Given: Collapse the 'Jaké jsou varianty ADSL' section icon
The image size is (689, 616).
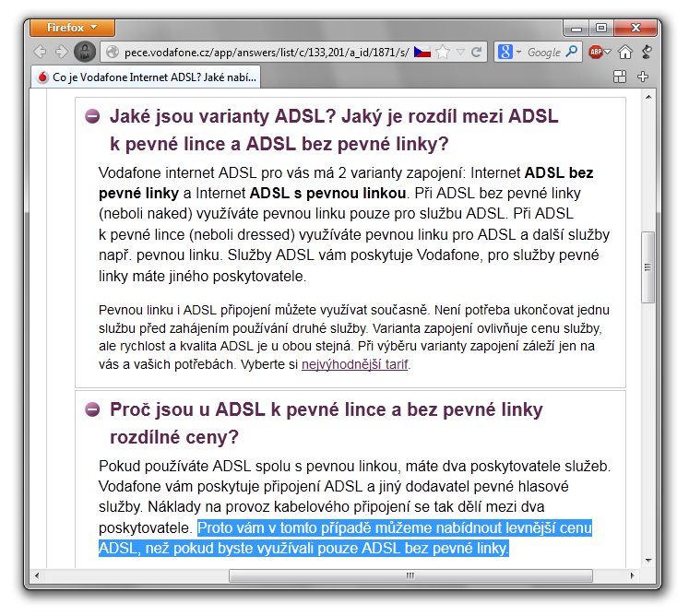Looking at the screenshot, I should [x=92, y=116].
